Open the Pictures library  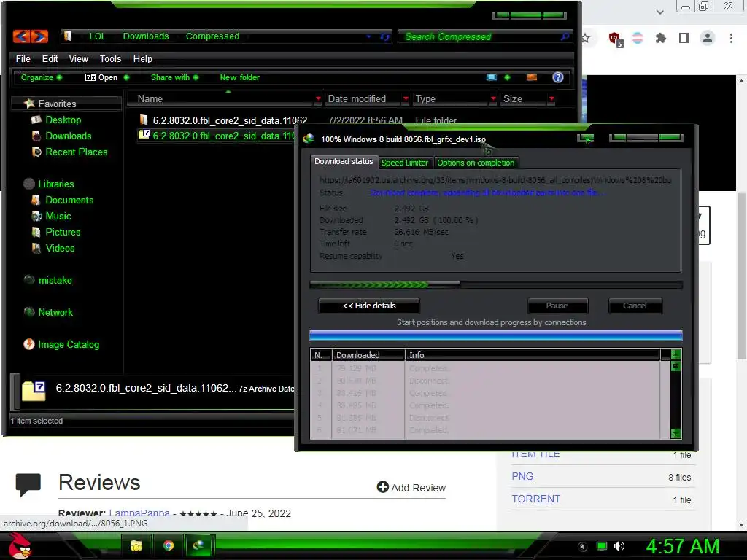[63, 233]
